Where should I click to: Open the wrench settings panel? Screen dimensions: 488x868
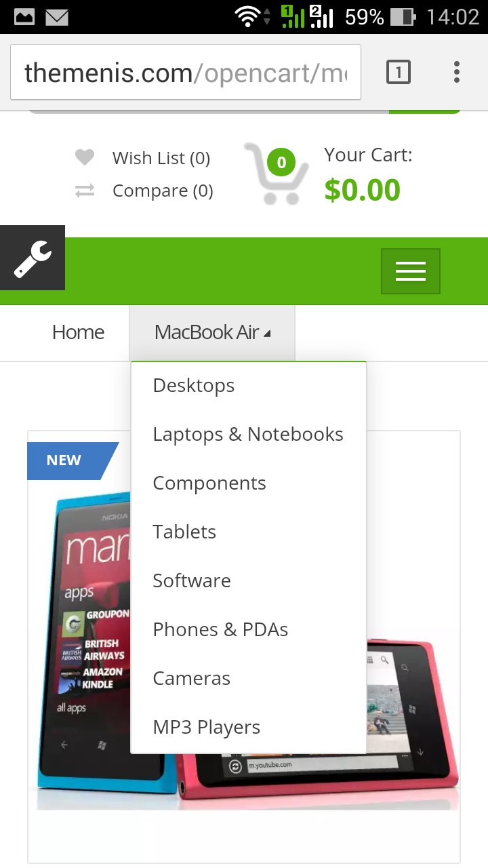(x=33, y=258)
